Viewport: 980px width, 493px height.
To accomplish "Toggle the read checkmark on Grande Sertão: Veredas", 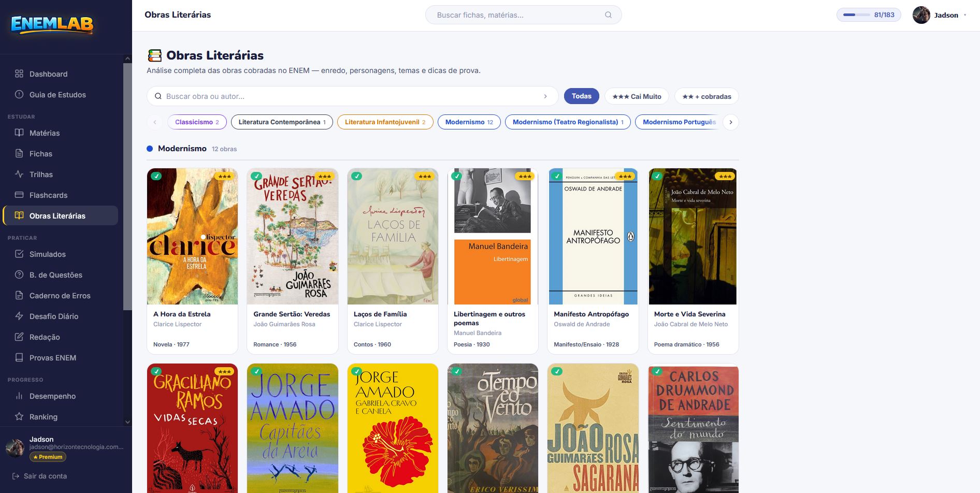I will pos(256,176).
